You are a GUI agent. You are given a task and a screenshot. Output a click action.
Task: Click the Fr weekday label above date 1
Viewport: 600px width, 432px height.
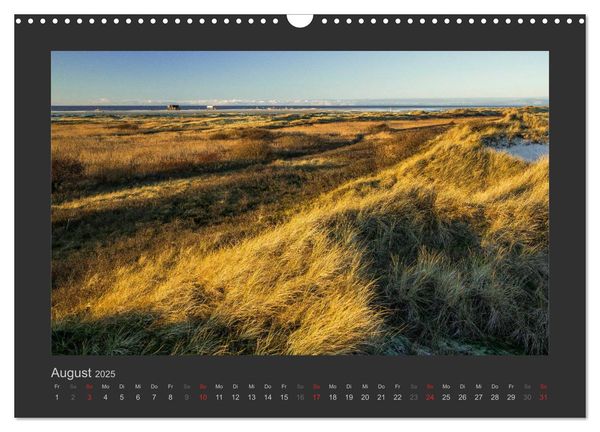tap(57, 386)
